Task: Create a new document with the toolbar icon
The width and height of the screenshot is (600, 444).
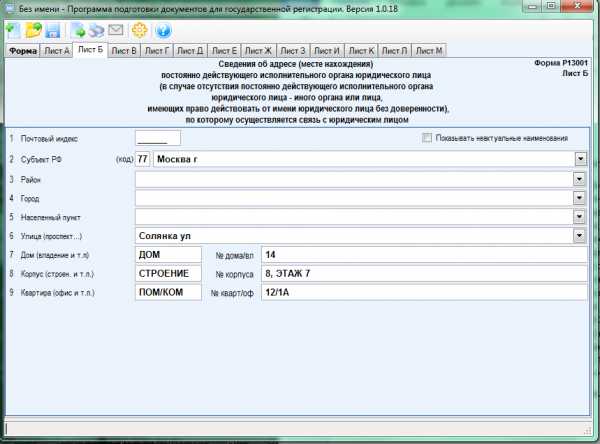Action: coord(13,31)
